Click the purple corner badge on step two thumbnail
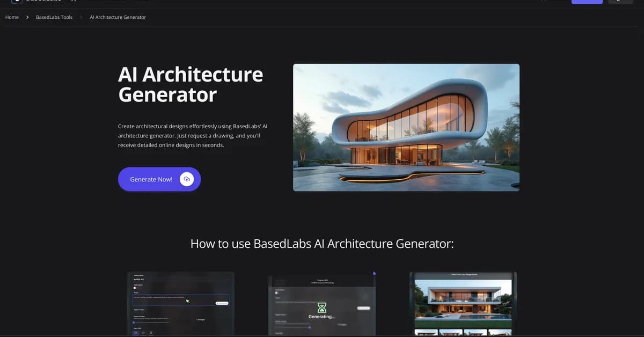 tap(375, 273)
